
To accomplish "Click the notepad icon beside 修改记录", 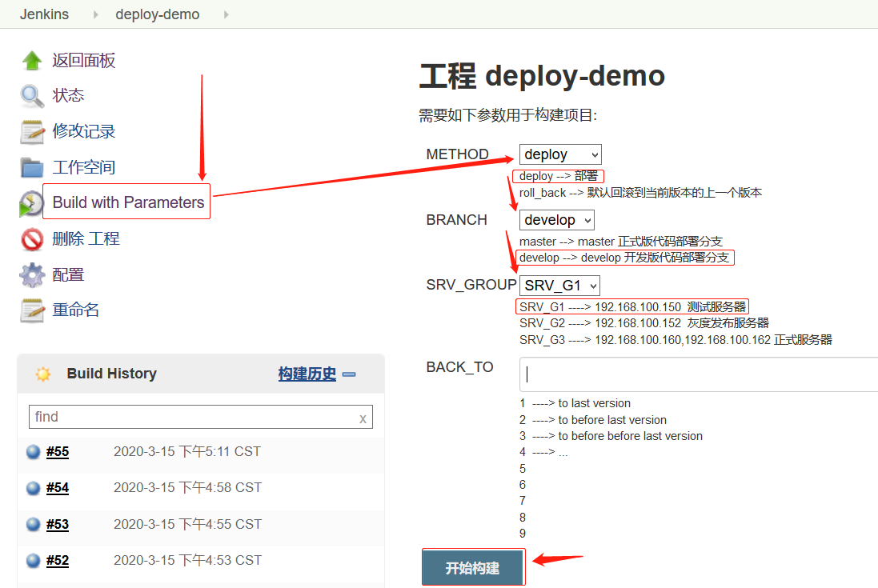I will [32, 131].
